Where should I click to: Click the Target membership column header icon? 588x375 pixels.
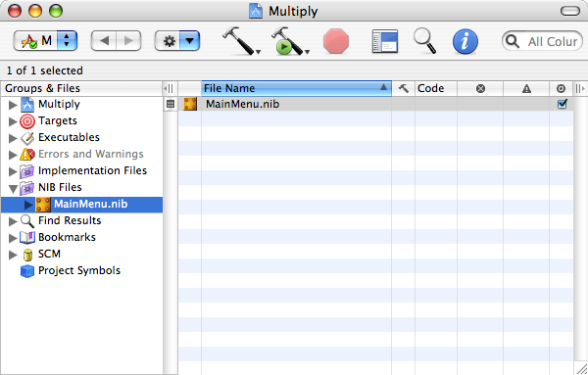click(561, 89)
